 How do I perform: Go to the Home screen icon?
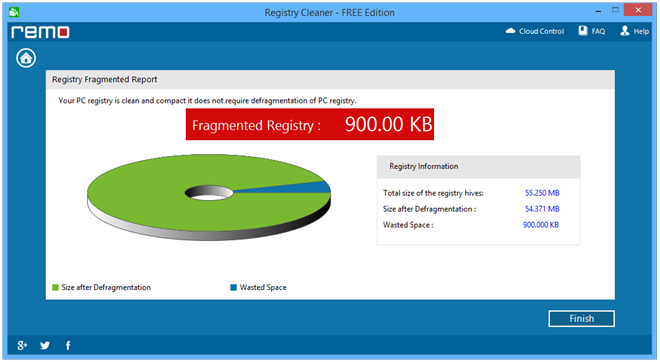[x=26, y=58]
